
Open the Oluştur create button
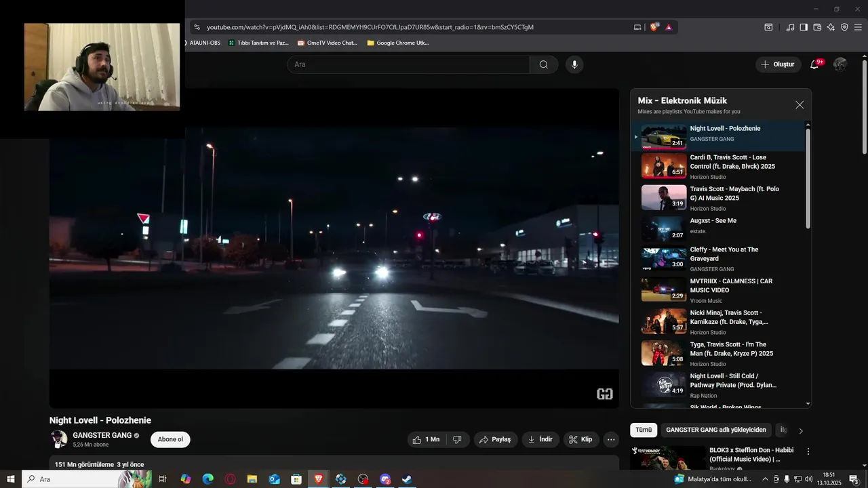pyautogui.click(x=778, y=64)
